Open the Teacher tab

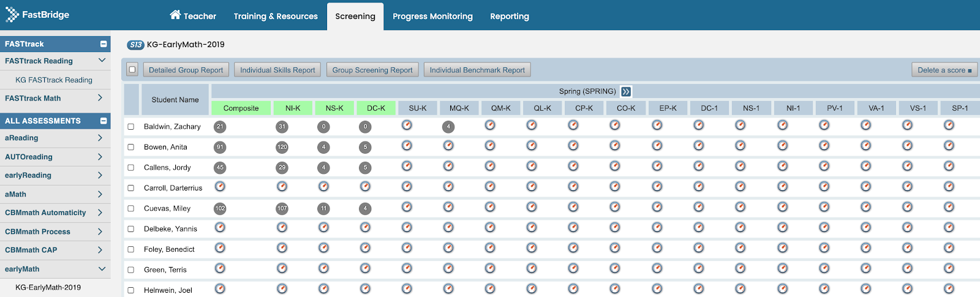[x=193, y=16]
